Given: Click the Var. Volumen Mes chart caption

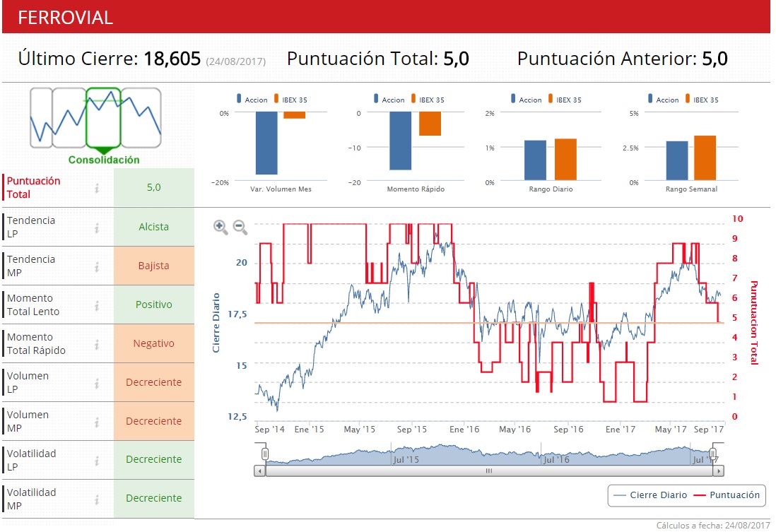Looking at the screenshot, I should (x=281, y=189).
